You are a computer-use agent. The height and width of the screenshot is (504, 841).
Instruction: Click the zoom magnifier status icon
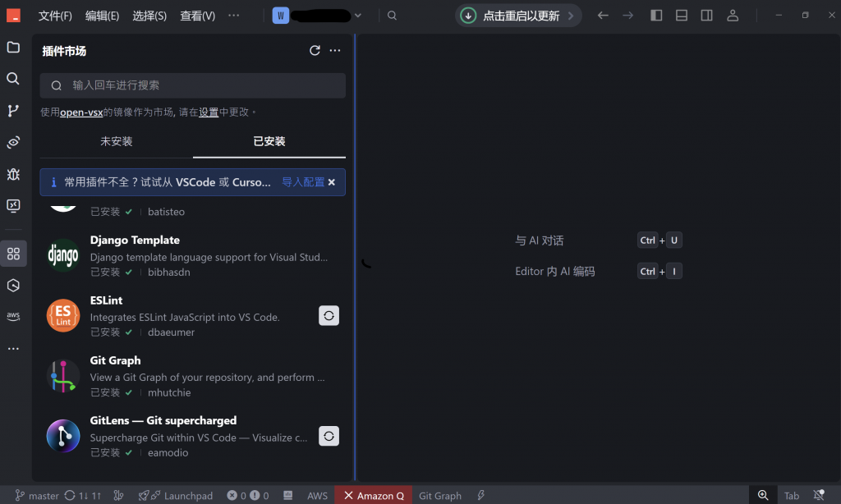click(763, 496)
